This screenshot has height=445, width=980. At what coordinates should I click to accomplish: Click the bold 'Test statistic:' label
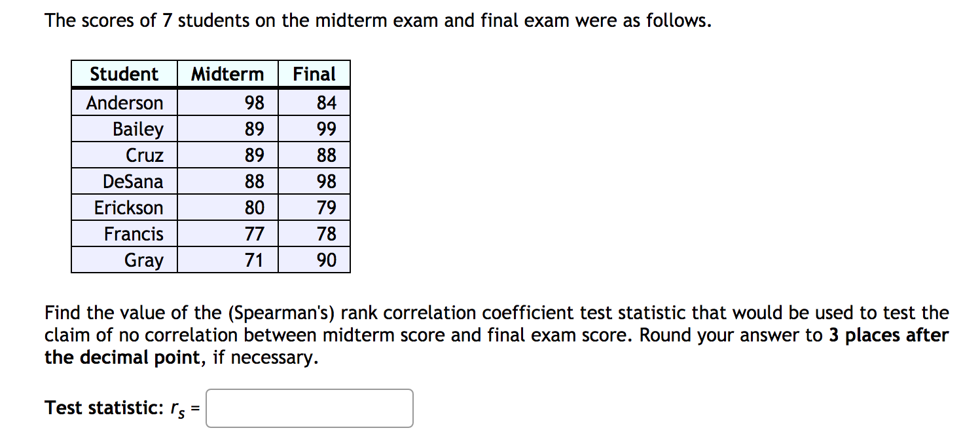point(103,408)
